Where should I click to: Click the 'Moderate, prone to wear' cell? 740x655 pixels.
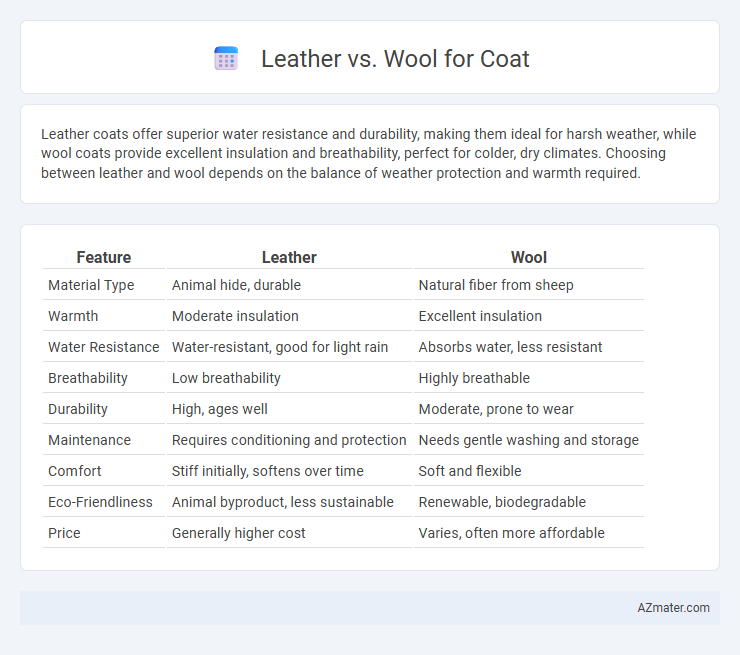pyautogui.click(x=529, y=409)
